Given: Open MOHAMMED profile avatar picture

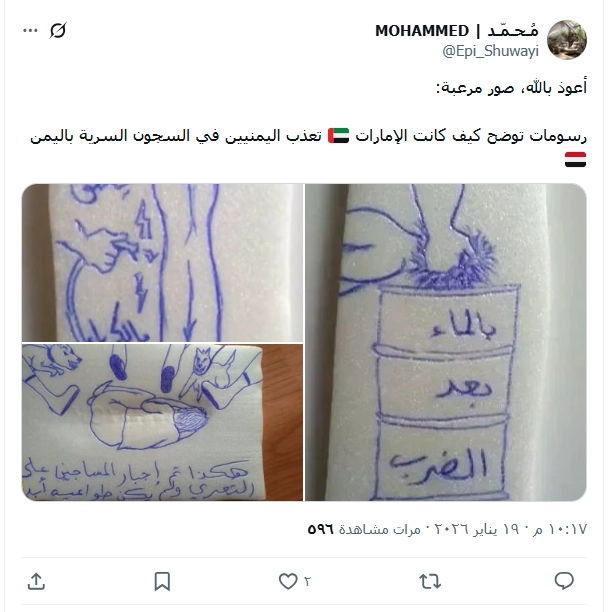Looking at the screenshot, I should pos(567,40).
